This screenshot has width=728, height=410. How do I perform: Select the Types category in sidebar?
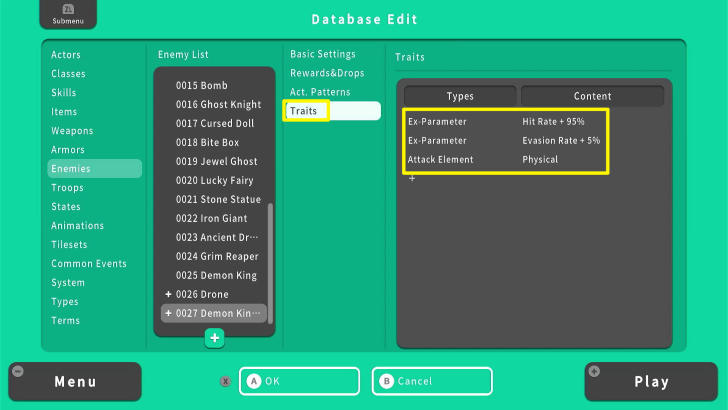[65, 302]
